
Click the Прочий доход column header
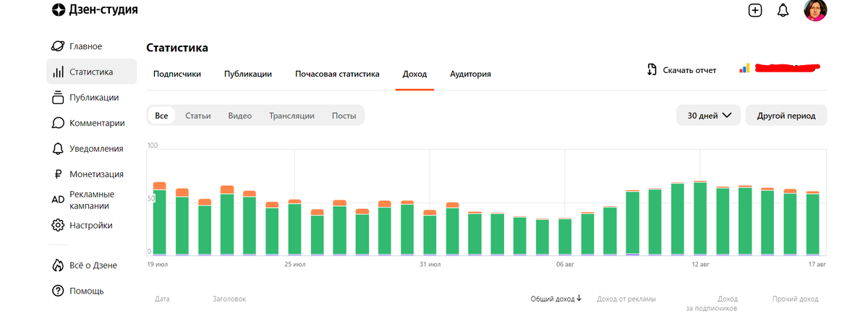click(795, 299)
